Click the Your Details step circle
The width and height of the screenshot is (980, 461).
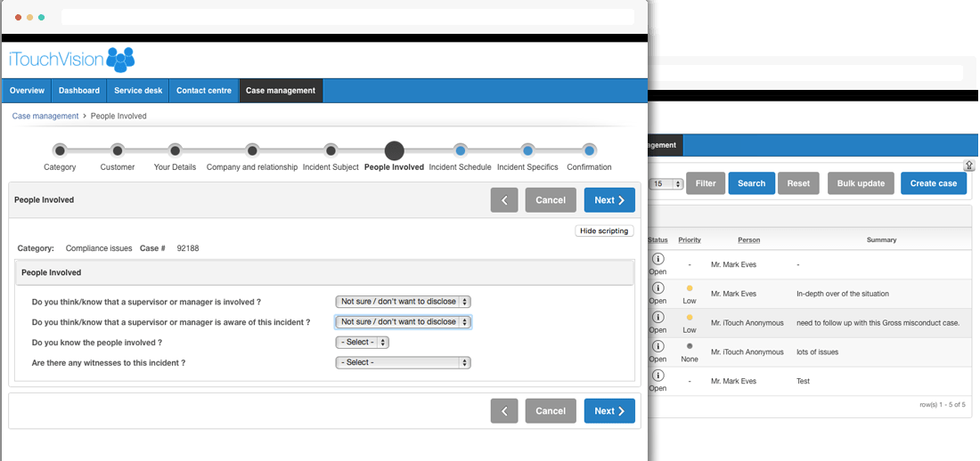175,150
